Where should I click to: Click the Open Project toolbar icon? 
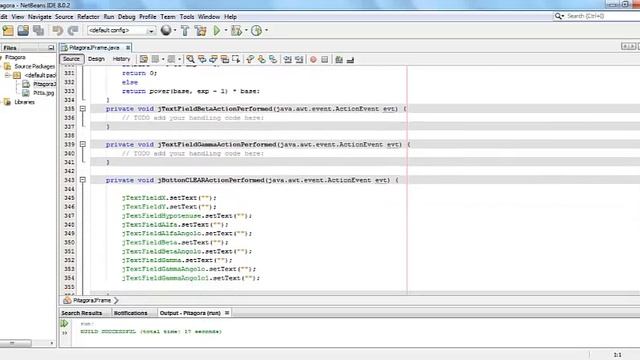pos(23,31)
